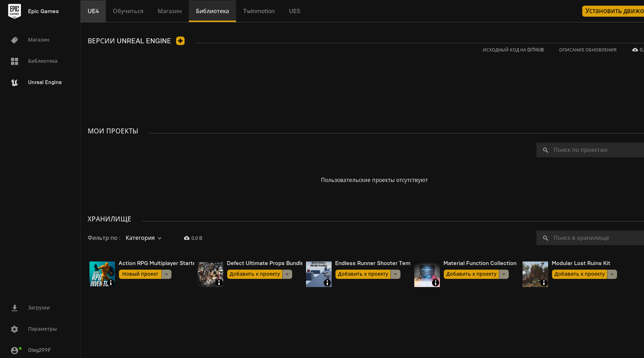
Task: Click the Установить движок button
Action: [x=613, y=11]
